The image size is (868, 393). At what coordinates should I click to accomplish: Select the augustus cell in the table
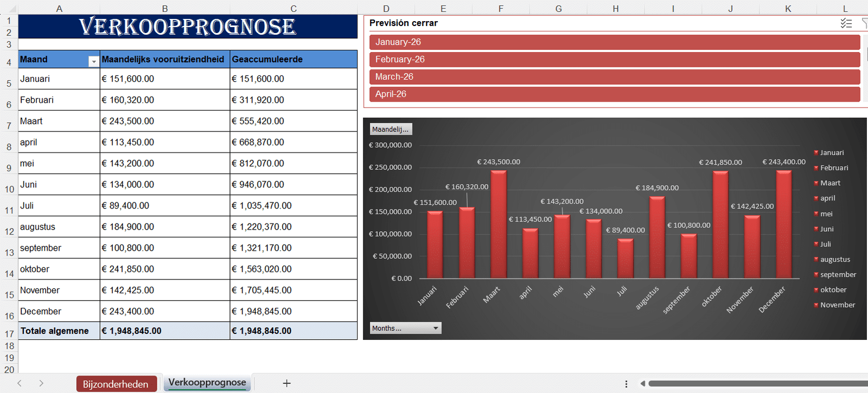pos(59,227)
